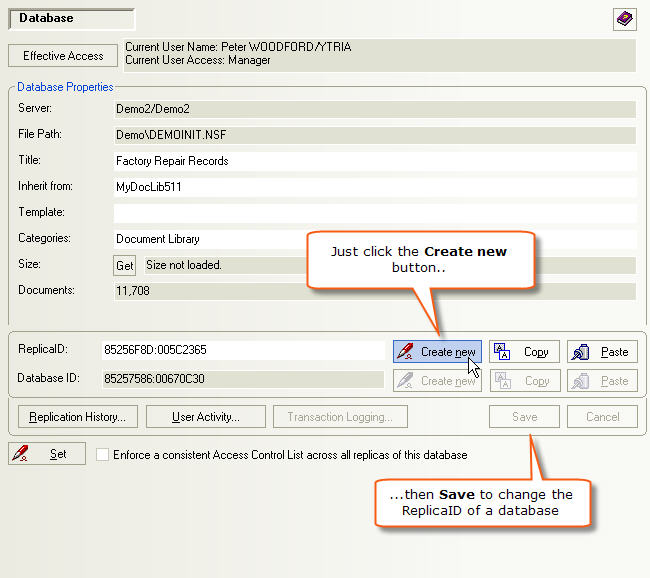Viewport: 650px width, 578px height.
Task: Click the Size not loaded text
Action: click(184, 265)
